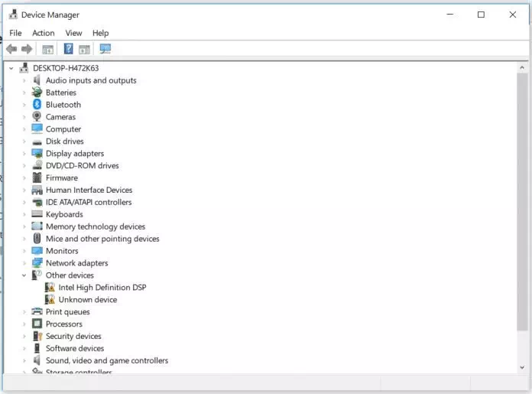532x394 pixels.
Task: Click the Security devices key icon
Action: click(x=37, y=336)
